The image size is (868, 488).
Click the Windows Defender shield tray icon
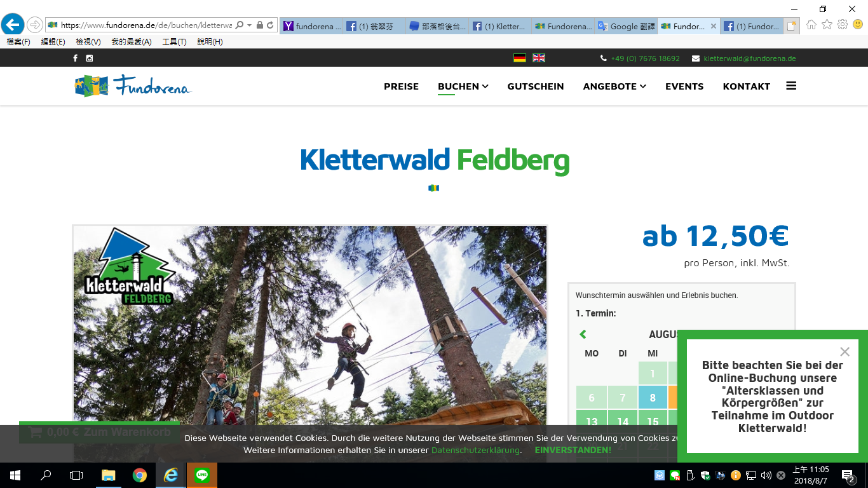[x=705, y=475]
